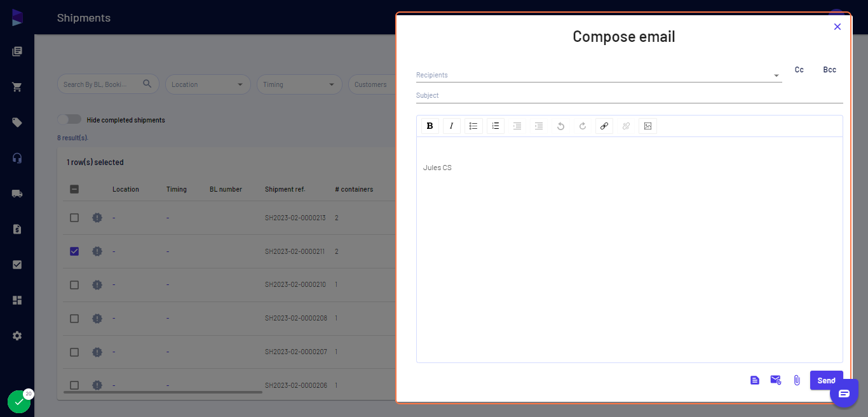
Task: Check the row SH2023-02-0000206
Action: (74, 385)
